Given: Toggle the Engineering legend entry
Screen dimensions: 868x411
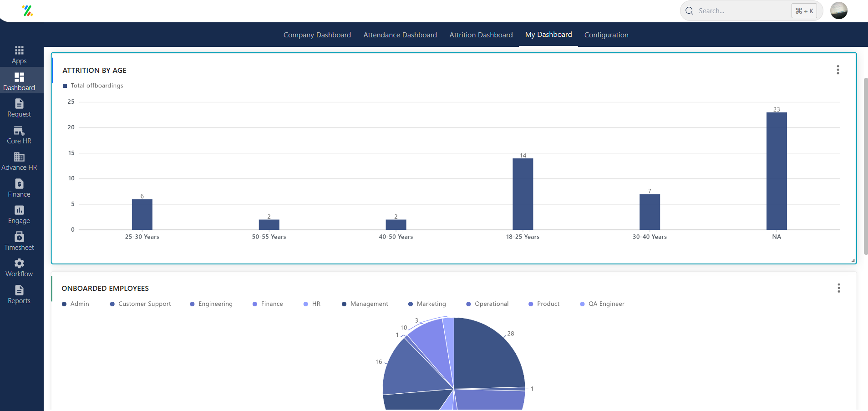Looking at the screenshot, I should pyautogui.click(x=211, y=304).
